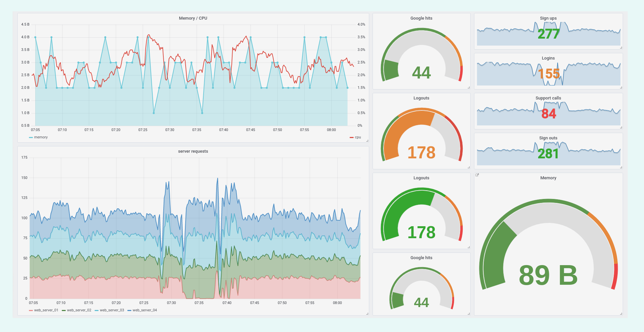Click the Support calls panel resize handle
The image size is (644, 332).
621,127
